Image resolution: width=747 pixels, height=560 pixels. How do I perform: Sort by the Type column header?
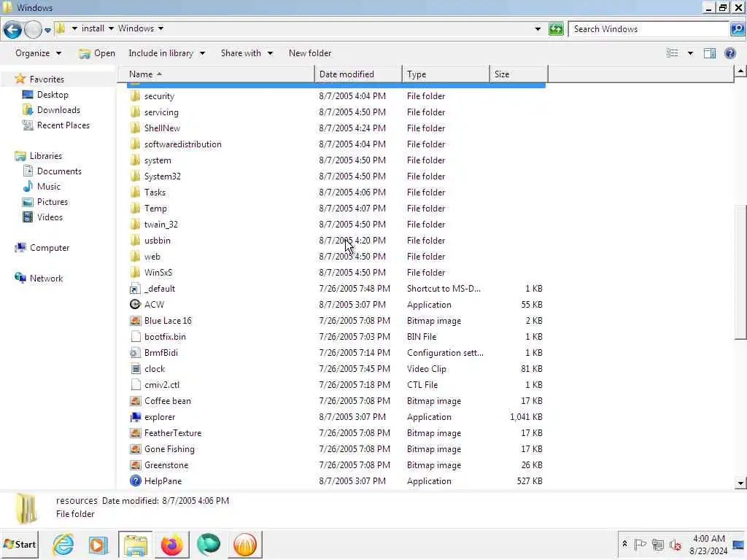(446, 74)
